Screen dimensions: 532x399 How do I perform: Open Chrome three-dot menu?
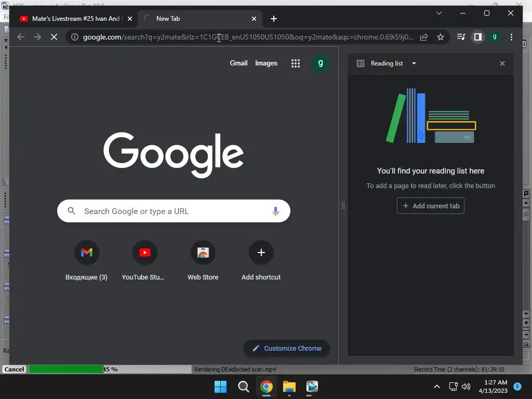511,37
